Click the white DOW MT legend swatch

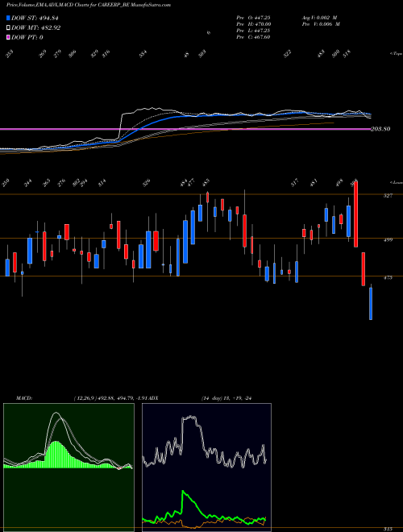pyautogui.click(x=8, y=28)
